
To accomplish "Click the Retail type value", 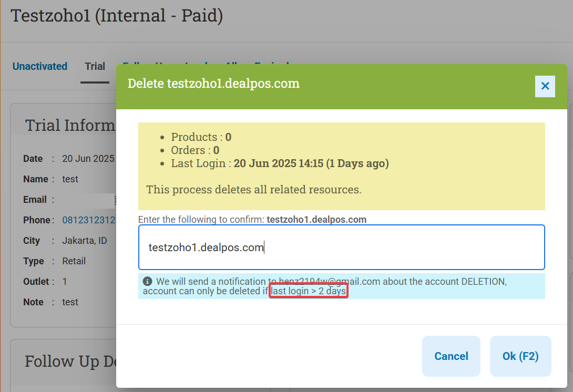I will 74,261.
